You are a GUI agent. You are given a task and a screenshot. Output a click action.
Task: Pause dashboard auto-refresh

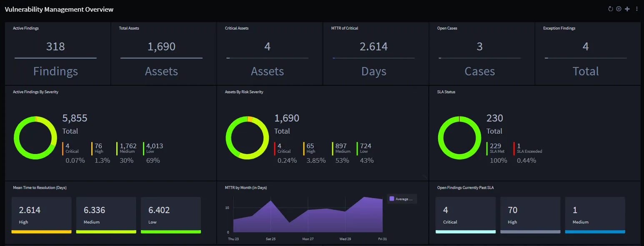click(619, 9)
